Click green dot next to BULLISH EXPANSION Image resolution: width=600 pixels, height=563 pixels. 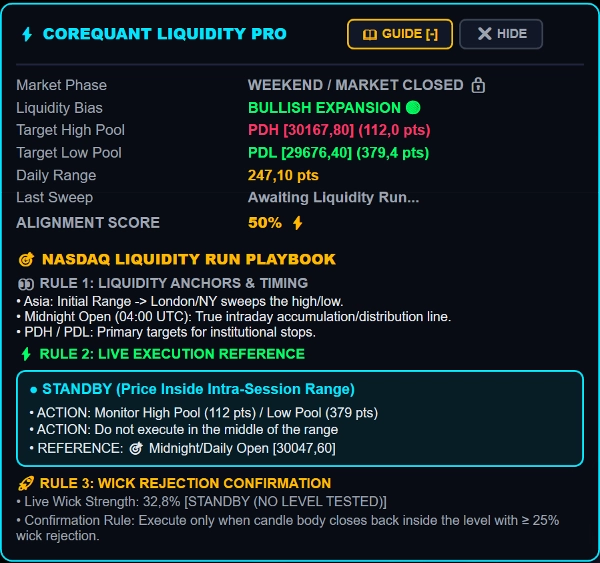pyautogui.click(x=413, y=108)
